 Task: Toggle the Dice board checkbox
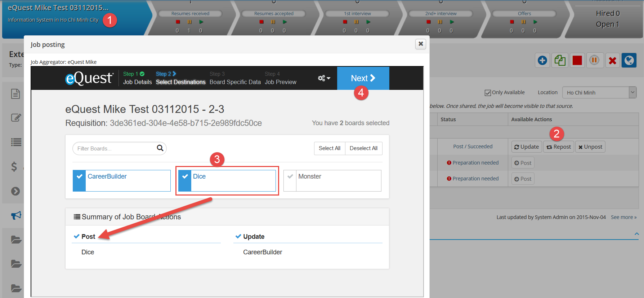185,180
